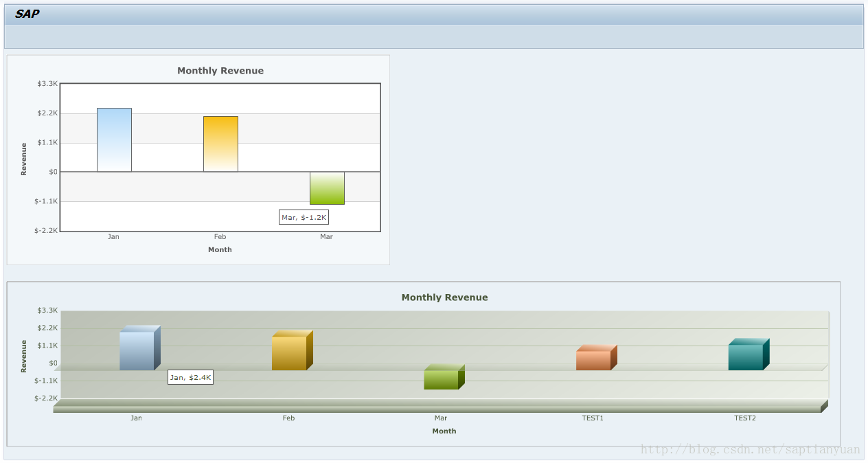This screenshot has width=868, height=463.
Task: Click the $0 tick in top chart
Action: [x=53, y=172]
